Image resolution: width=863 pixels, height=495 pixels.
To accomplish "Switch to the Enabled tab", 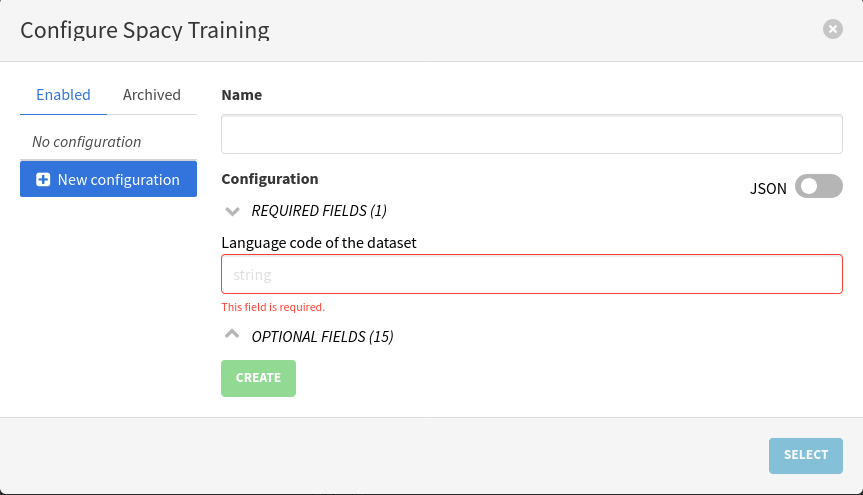I will [x=63, y=95].
